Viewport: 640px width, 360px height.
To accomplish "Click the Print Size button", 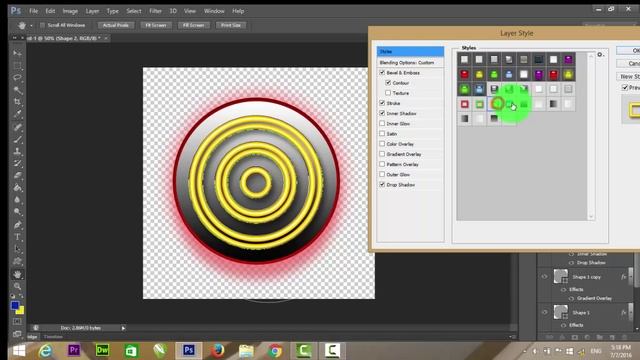I will 231,25.
